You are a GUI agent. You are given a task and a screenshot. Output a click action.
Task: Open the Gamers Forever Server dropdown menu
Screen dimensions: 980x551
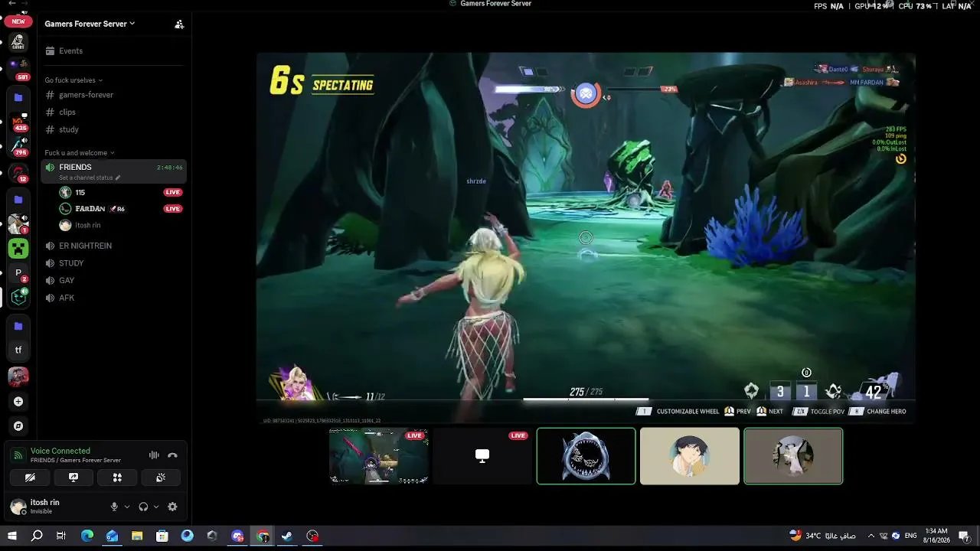click(x=90, y=24)
